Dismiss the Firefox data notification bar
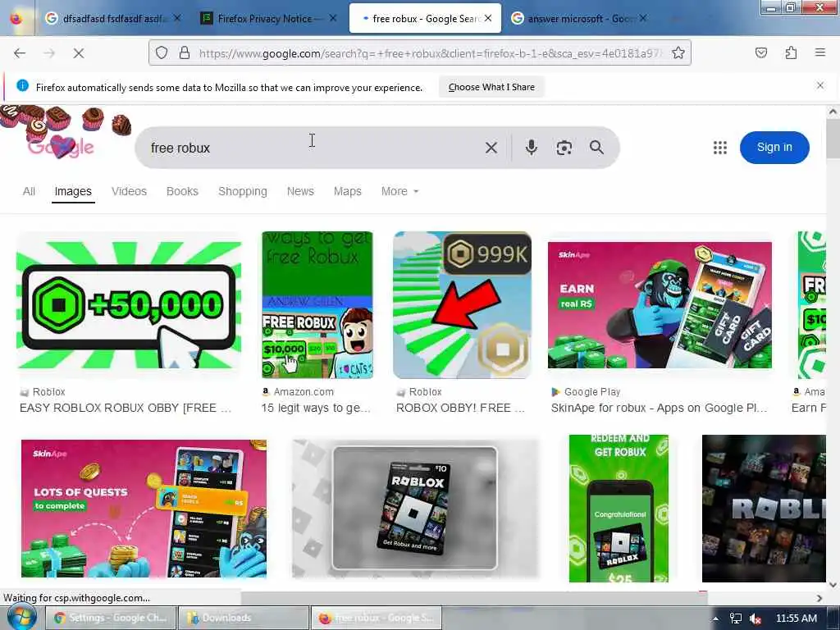The height and width of the screenshot is (630, 840). [820, 85]
